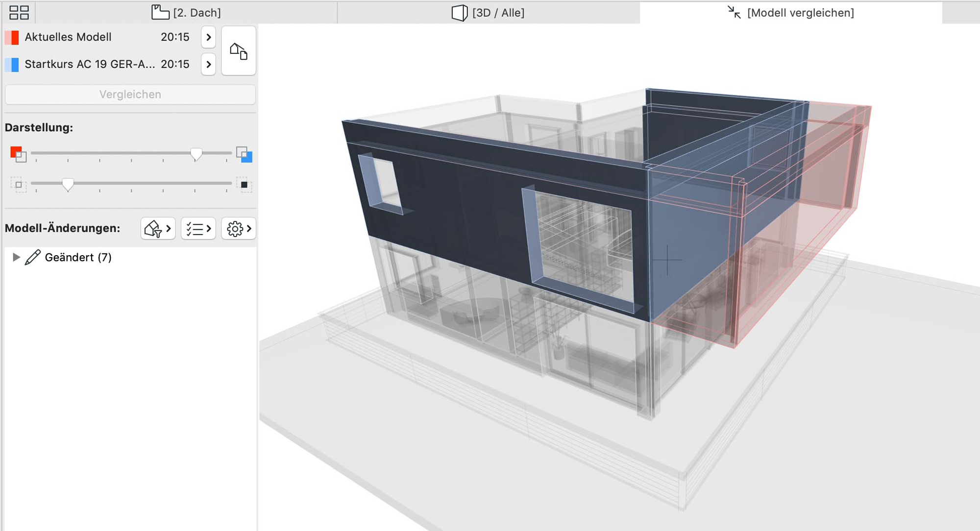This screenshot has width=980, height=531.
Task: Switch to the 3D / Alle tab
Action: pos(488,12)
